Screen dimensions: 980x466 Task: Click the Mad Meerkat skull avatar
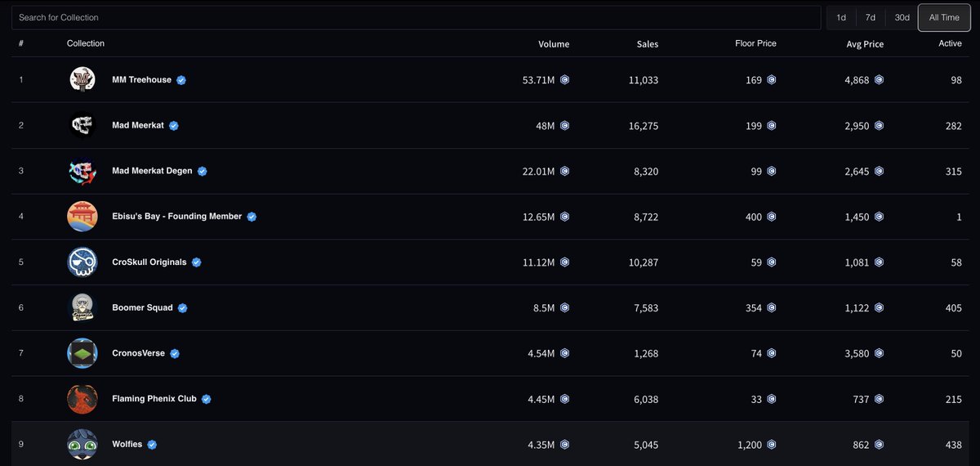click(x=82, y=126)
